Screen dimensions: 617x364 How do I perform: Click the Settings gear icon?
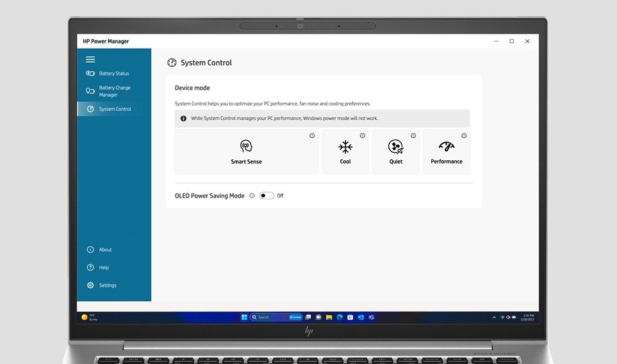click(x=90, y=285)
